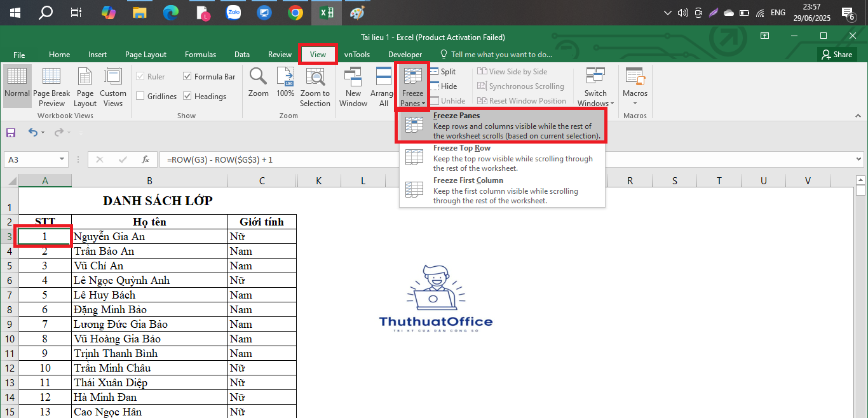Viewport: 868px width, 418px height.
Task: Toggle the Formula Bar checkbox
Action: tap(209, 76)
